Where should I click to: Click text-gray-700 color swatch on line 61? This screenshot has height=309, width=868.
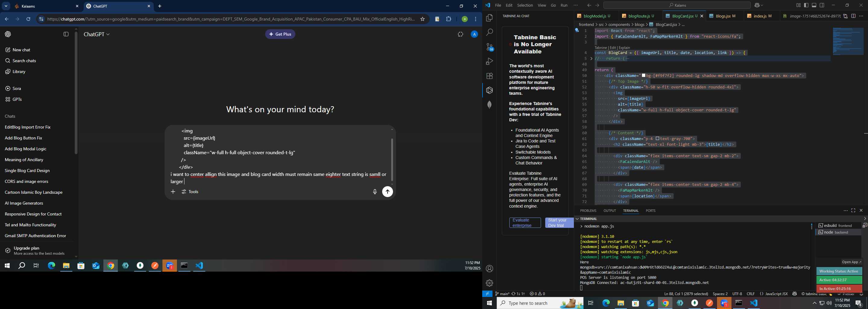tap(657, 139)
